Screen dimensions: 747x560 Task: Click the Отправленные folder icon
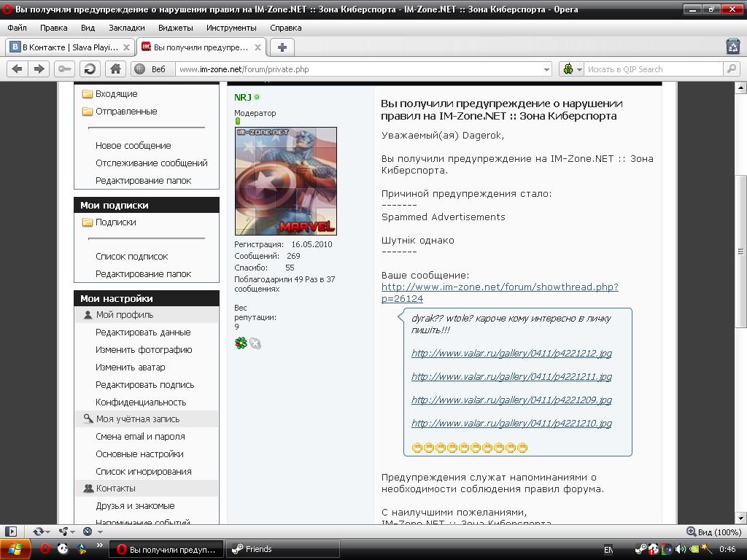coord(88,112)
